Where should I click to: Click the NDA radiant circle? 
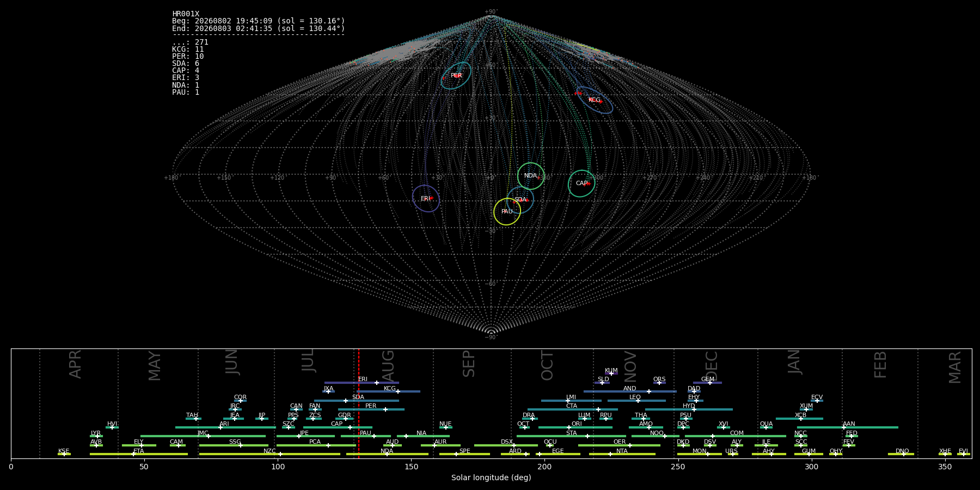point(531,176)
